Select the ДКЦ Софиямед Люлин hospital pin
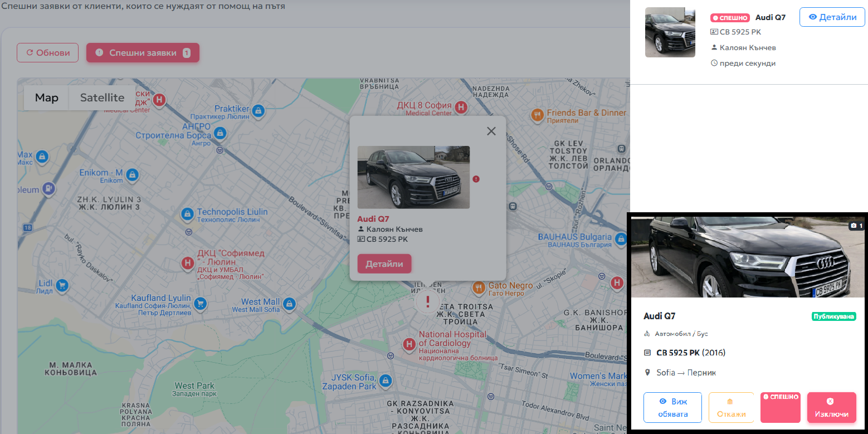The image size is (868, 434). [188, 263]
